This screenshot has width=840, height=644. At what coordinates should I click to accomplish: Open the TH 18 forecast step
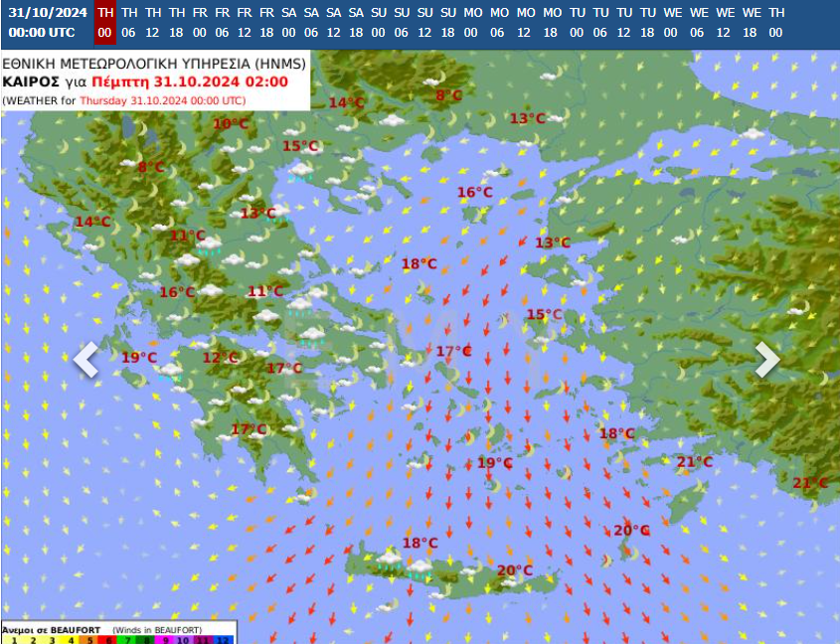click(176, 23)
